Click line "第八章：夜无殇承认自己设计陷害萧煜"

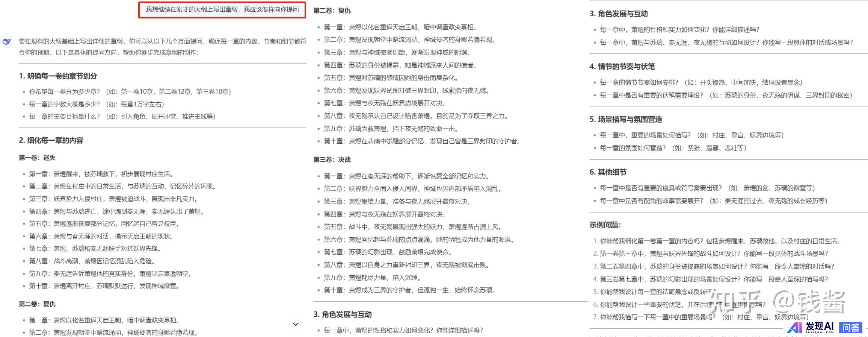[x=416, y=116]
